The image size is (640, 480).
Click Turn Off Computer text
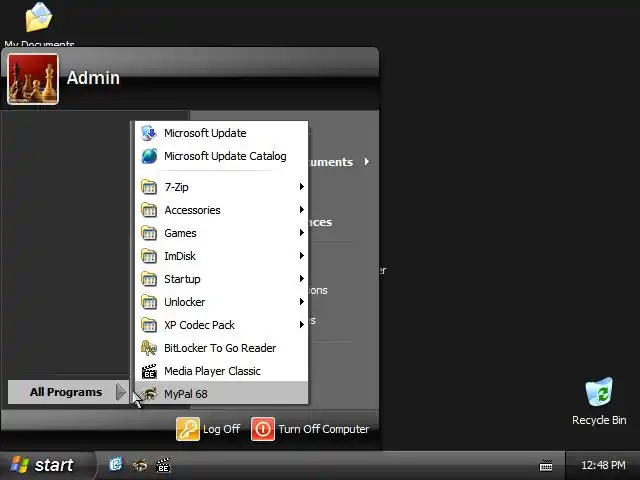coord(324,429)
